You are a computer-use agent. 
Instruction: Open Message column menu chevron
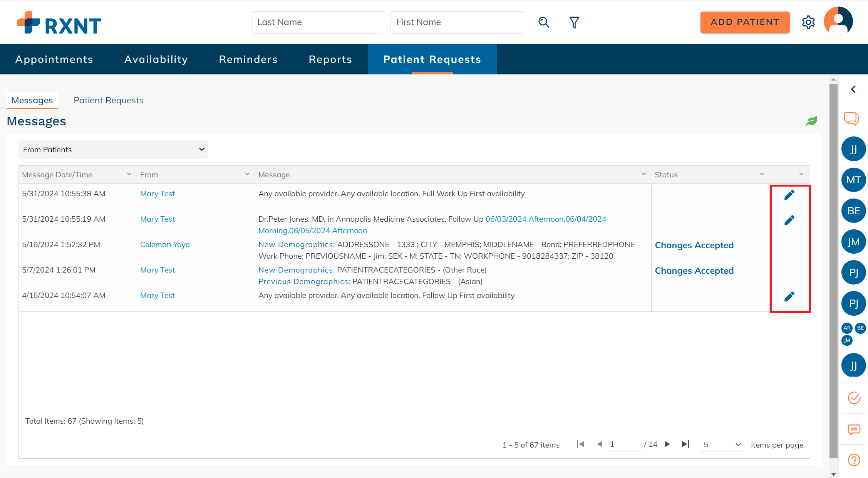(x=643, y=174)
